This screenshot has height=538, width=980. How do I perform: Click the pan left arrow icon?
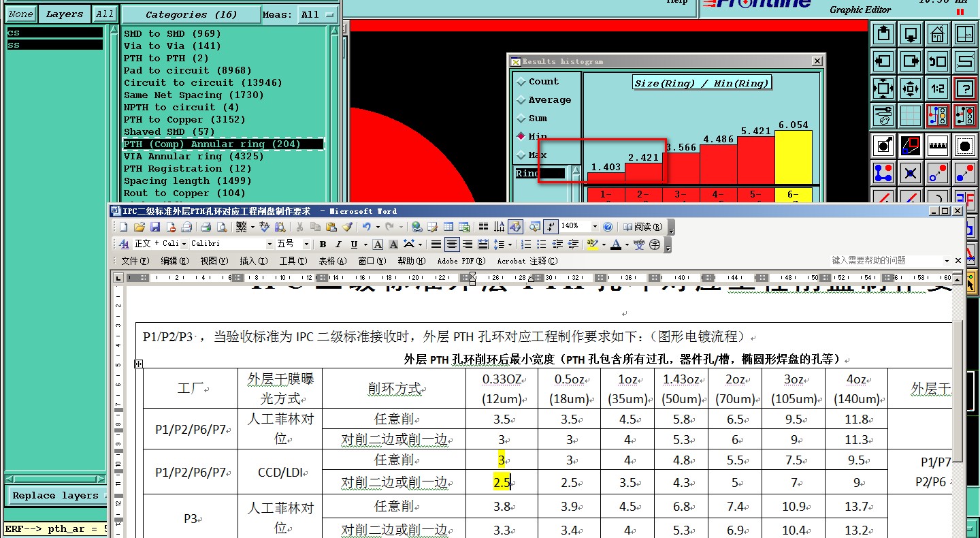(x=883, y=61)
